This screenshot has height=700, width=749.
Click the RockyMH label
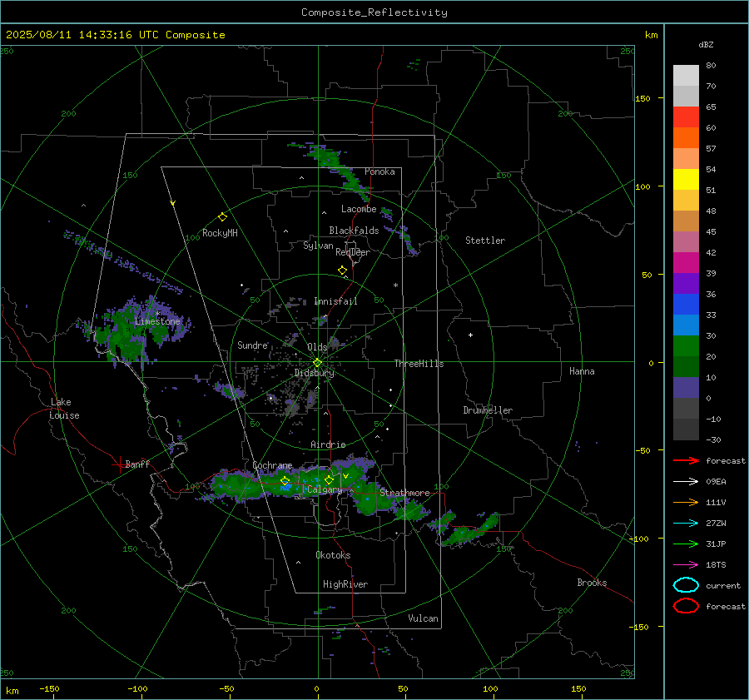coord(220,233)
